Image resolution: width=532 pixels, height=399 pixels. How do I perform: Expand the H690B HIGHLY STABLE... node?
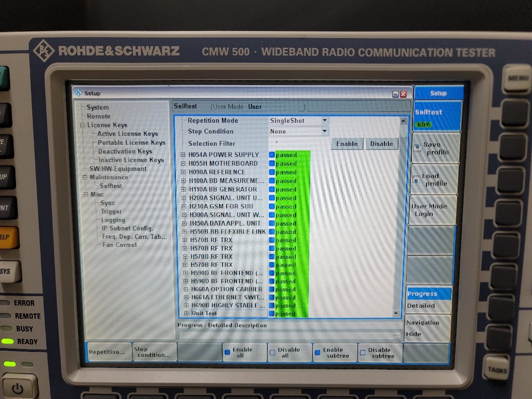(x=186, y=305)
